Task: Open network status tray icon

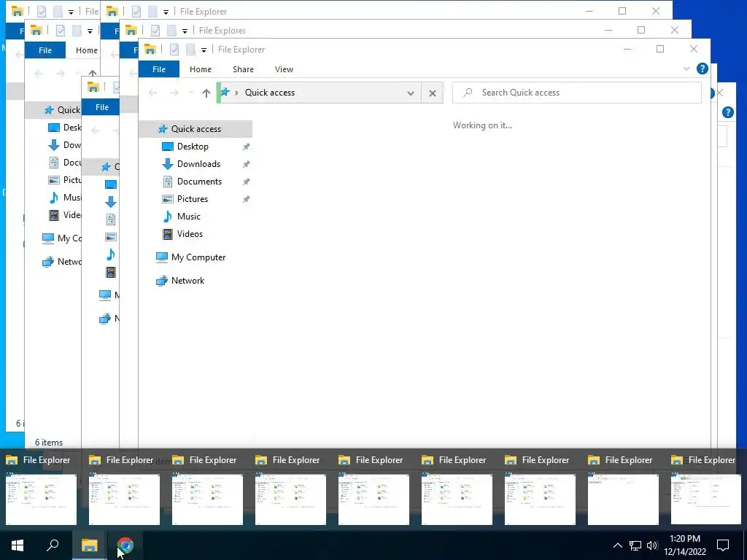Action: coord(635,545)
